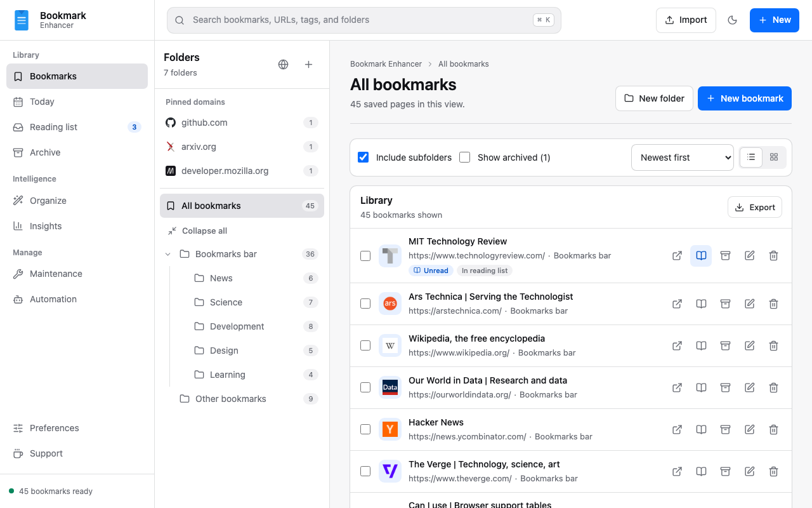Select All bookmarks in folder list

pos(242,206)
